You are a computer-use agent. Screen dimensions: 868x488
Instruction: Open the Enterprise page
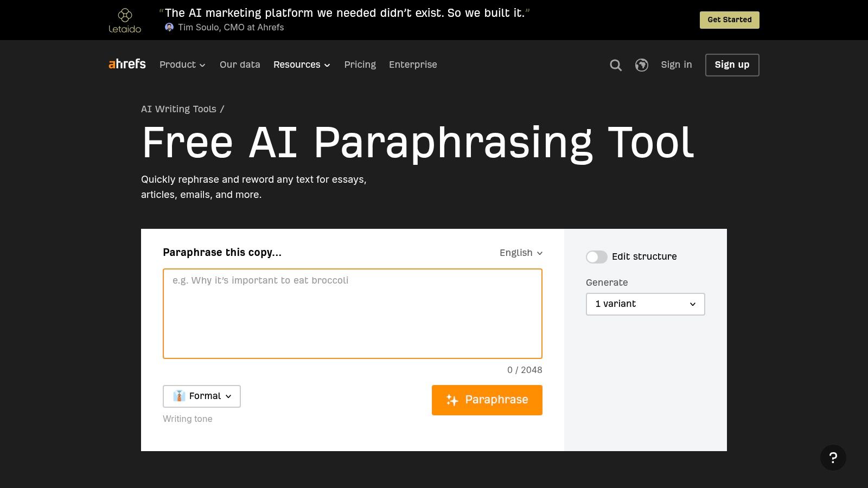pos(413,65)
